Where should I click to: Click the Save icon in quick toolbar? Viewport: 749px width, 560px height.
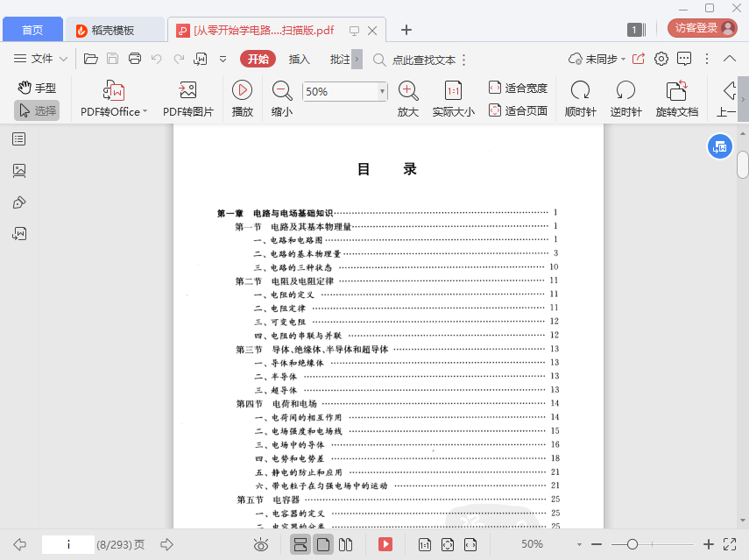pyautogui.click(x=113, y=59)
